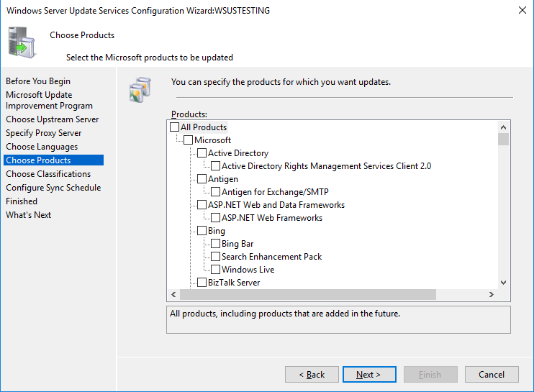Tick Active Directory Rights Management Services Client 2.0

(215, 165)
